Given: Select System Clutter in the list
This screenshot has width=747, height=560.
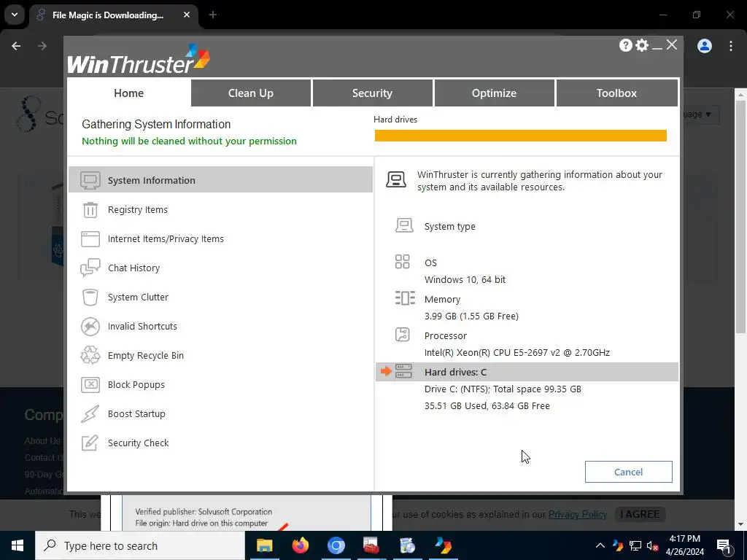Looking at the screenshot, I should 220,297.
